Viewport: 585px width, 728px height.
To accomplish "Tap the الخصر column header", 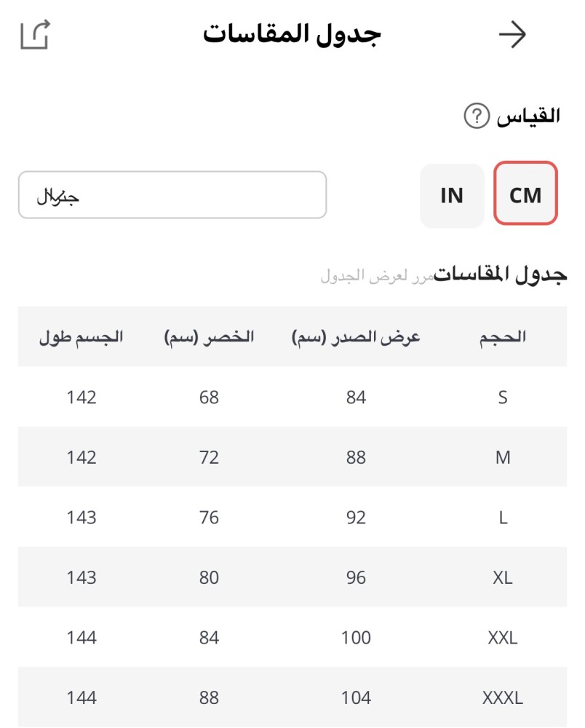I will pos(210,337).
